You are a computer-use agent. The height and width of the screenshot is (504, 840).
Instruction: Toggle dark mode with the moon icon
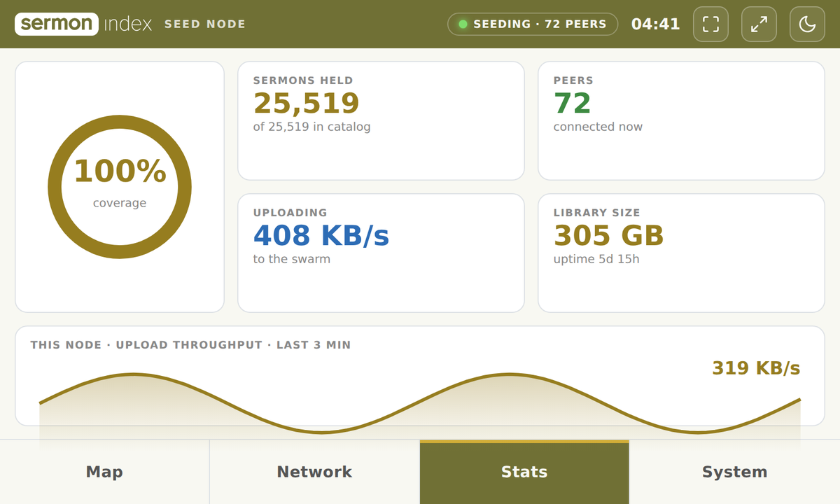pos(807,24)
